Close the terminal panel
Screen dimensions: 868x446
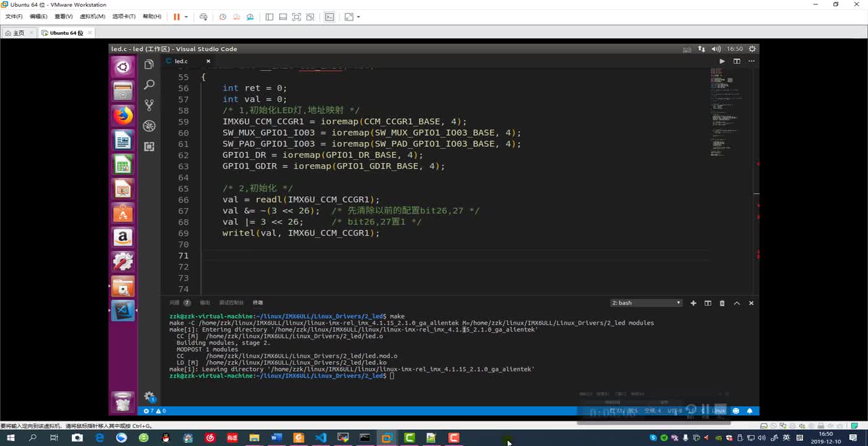(x=751, y=303)
